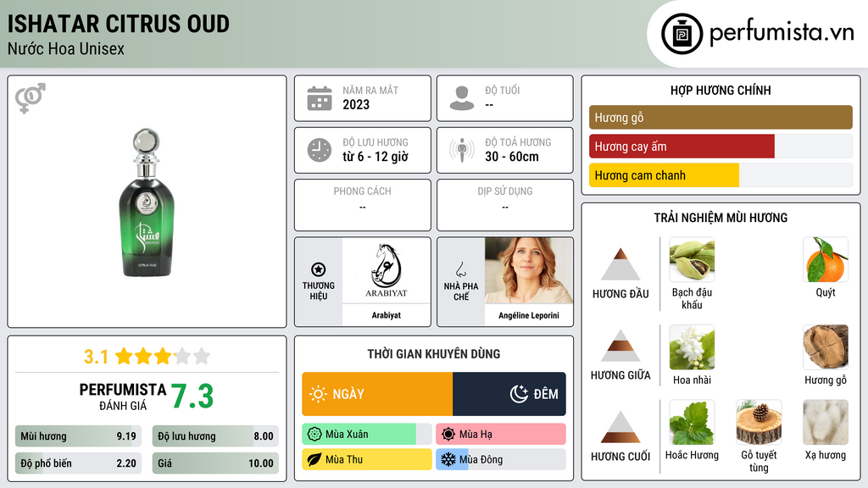
Task: Click the yellow Hương cam chanh accord bar
Action: (x=664, y=175)
